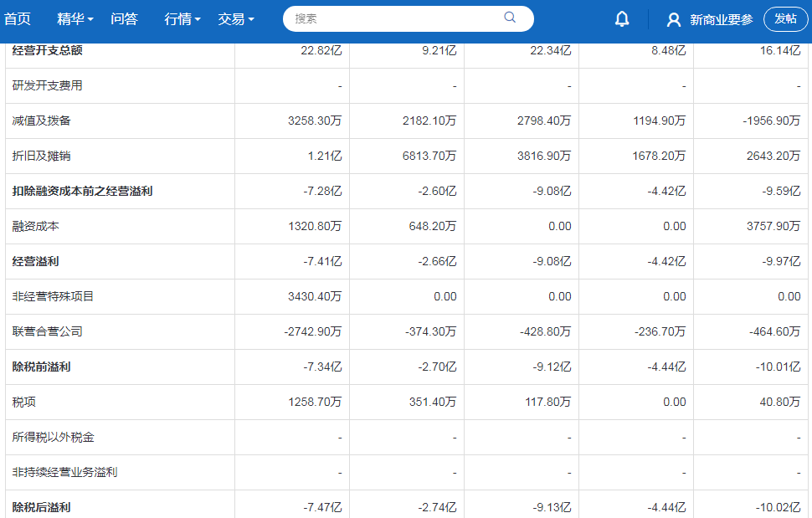Select the 经营开支总额 row label
The height and width of the screenshot is (518, 812).
(48, 50)
